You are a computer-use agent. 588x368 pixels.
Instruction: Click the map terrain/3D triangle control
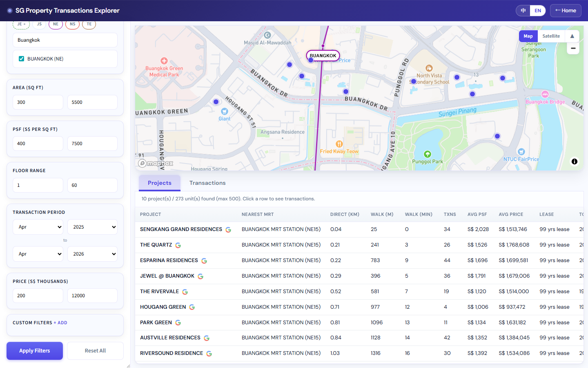572,36
